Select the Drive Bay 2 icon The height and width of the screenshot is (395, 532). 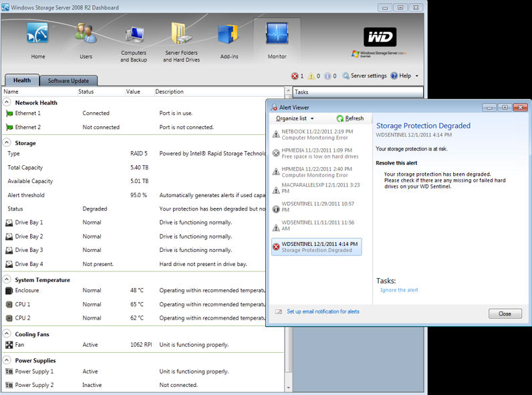[x=9, y=237]
